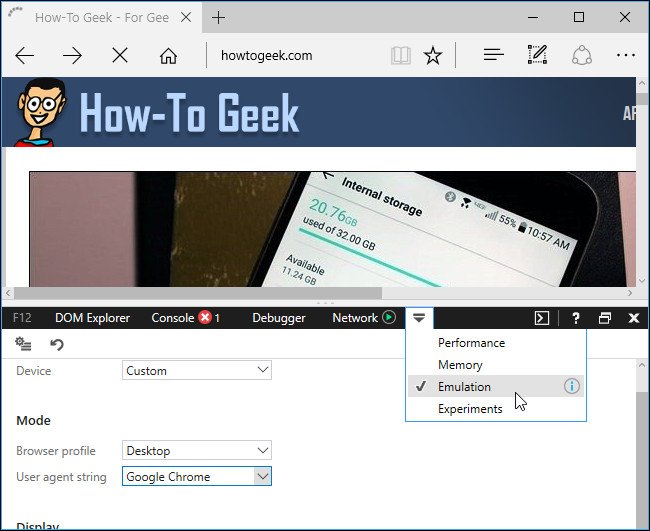Click the How-To Geek mascot image
Screen dimensions: 650x531
[x=41, y=112]
